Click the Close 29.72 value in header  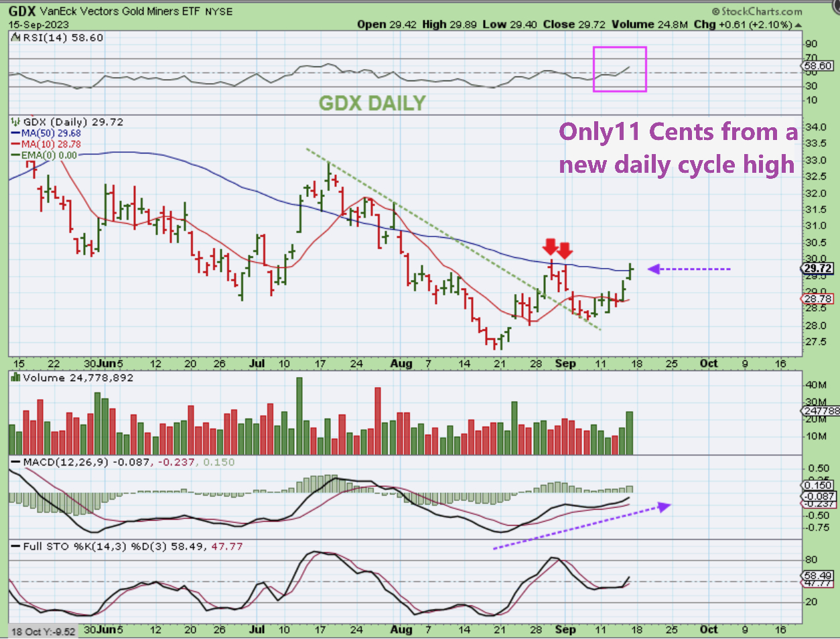574,24
